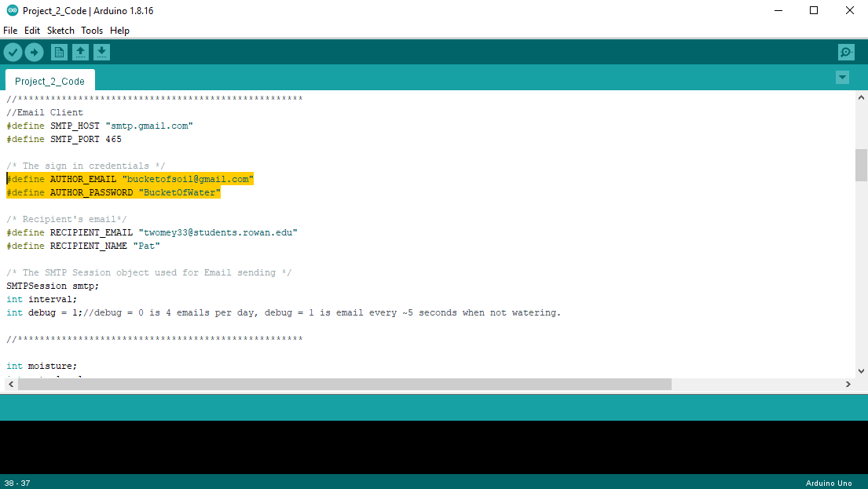
Task: Open the Tools menu
Action: pyautogui.click(x=92, y=30)
